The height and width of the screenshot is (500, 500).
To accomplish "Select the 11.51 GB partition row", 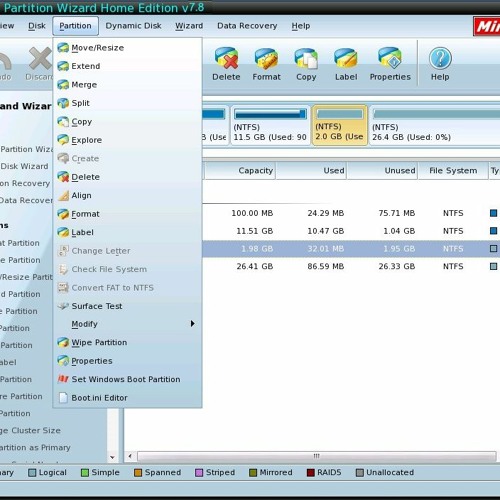I will click(351, 231).
